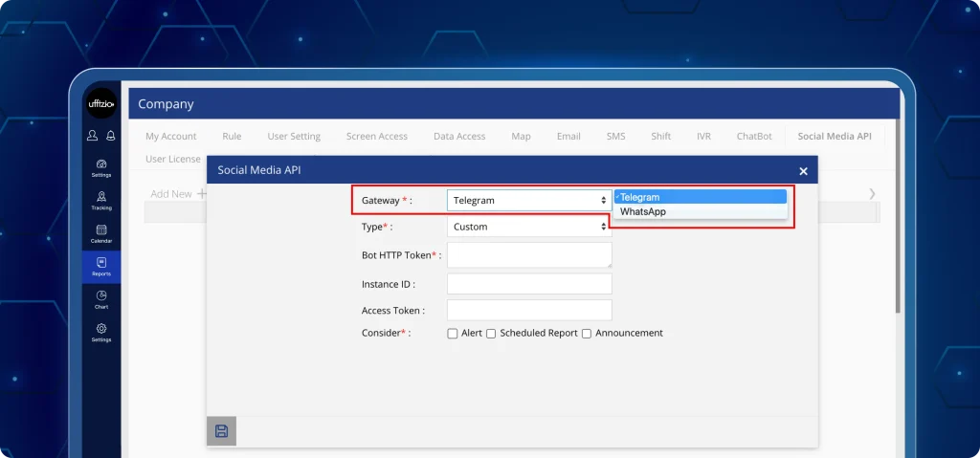
Task: Close the Social Media API dialog
Action: click(x=803, y=171)
